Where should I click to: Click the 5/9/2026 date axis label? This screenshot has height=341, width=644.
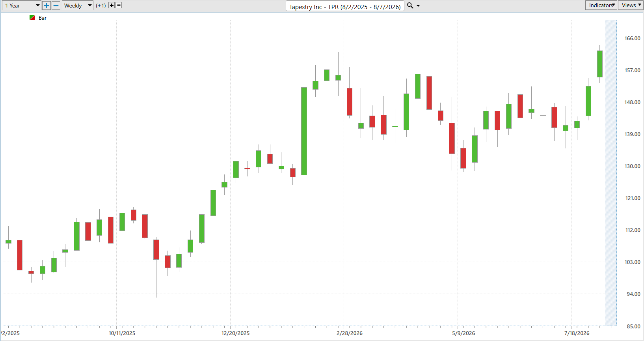coord(463,333)
